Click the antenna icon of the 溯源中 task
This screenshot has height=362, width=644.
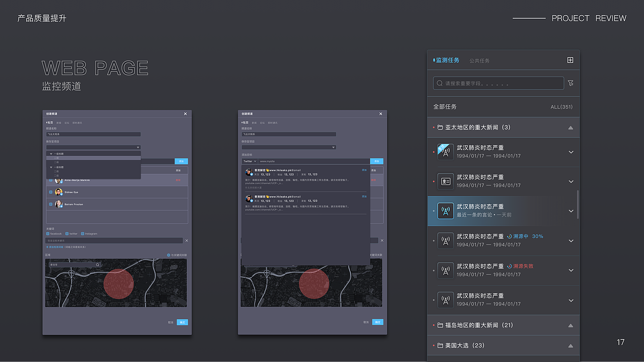pyautogui.click(x=445, y=240)
